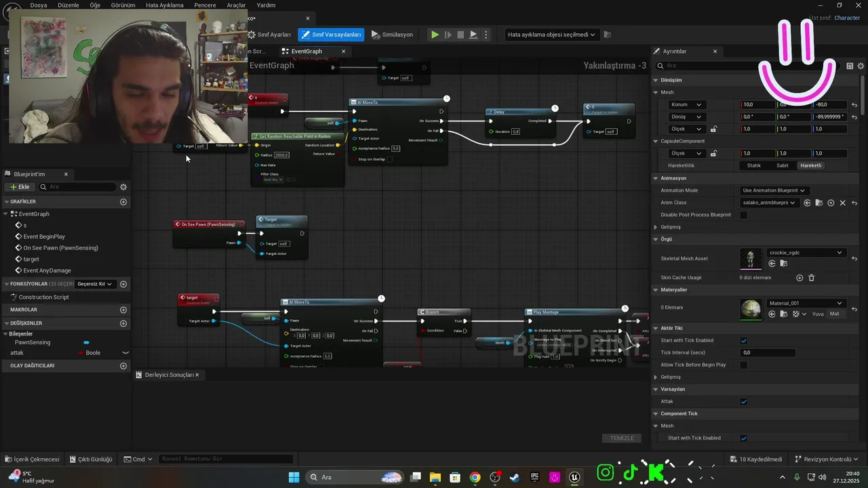
Task: Add new graph with GRAFİKLER plus icon
Action: pyautogui.click(x=123, y=202)
